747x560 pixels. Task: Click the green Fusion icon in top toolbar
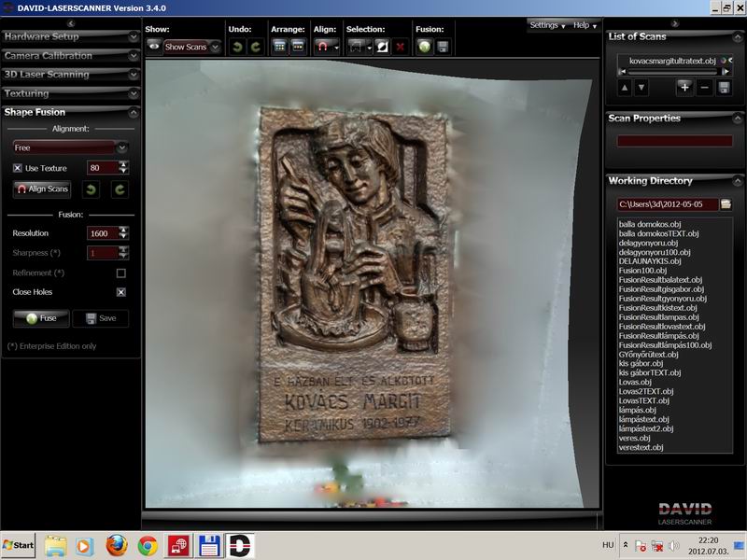tap(424, 46)
